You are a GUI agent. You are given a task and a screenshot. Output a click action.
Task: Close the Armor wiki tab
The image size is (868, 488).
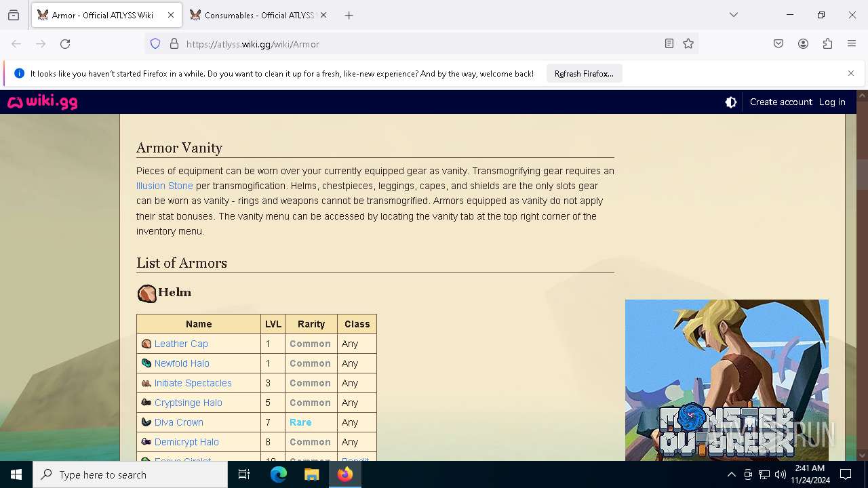(171, 15)
